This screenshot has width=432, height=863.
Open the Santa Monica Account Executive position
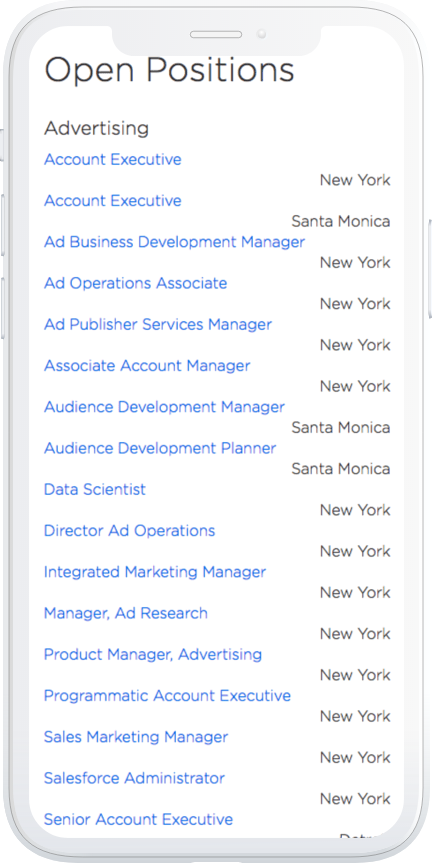pyautogui.click(x=113, y=201)
